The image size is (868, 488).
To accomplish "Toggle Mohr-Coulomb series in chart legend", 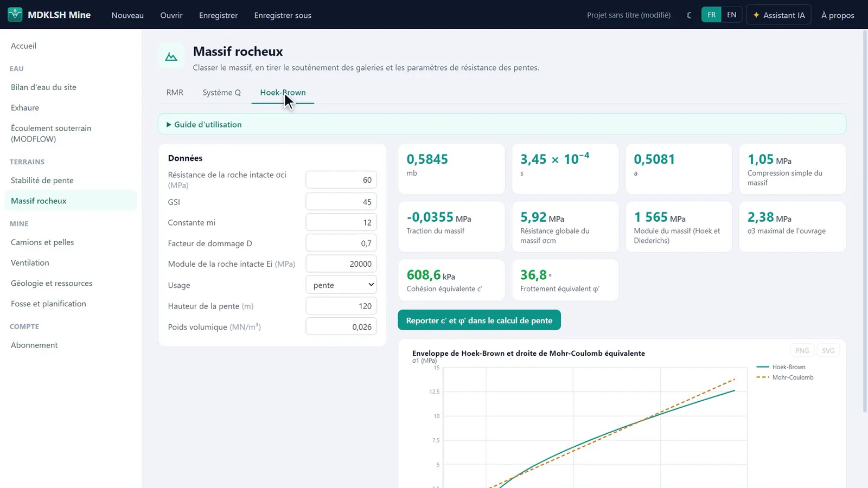I will tap(784, 377).
